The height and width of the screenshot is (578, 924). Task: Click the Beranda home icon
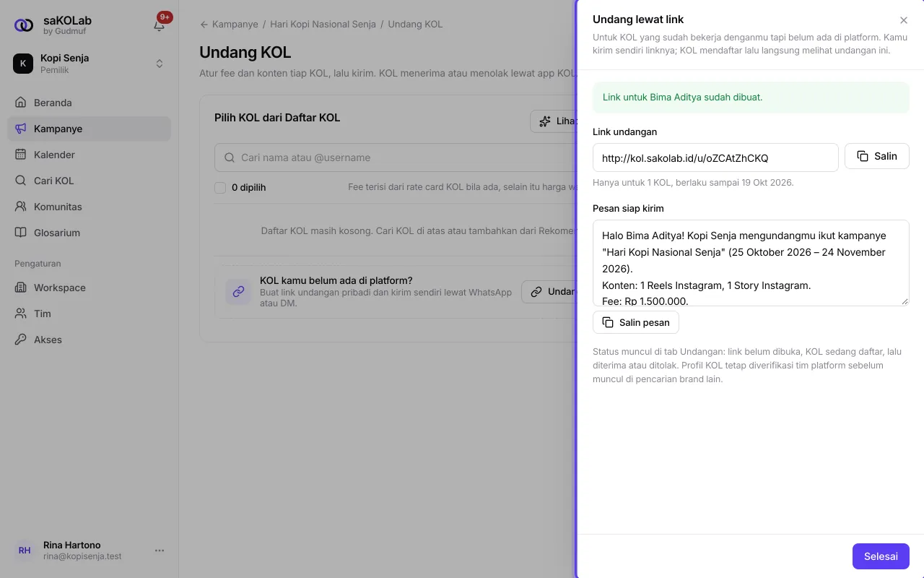[x=21, y=103]
